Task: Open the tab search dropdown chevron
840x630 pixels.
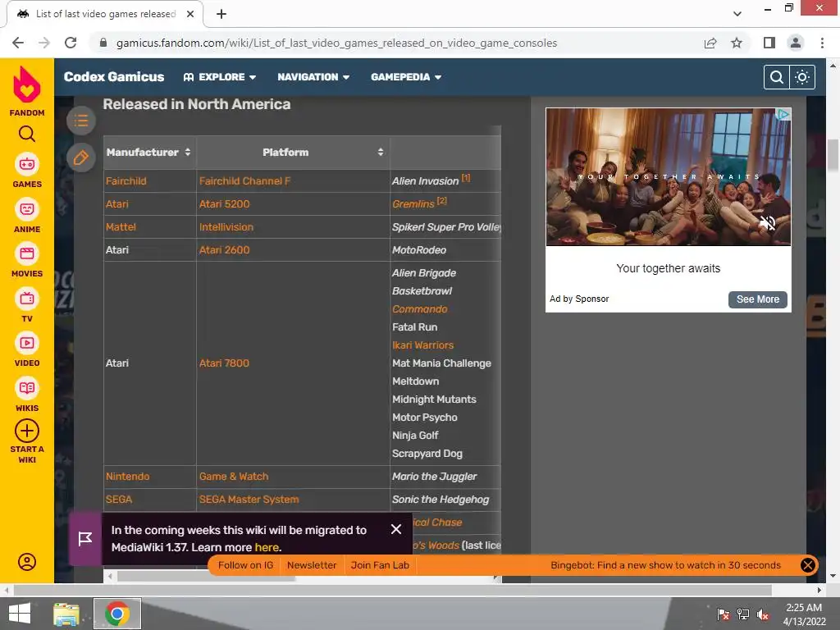Action: pos(737,14)
